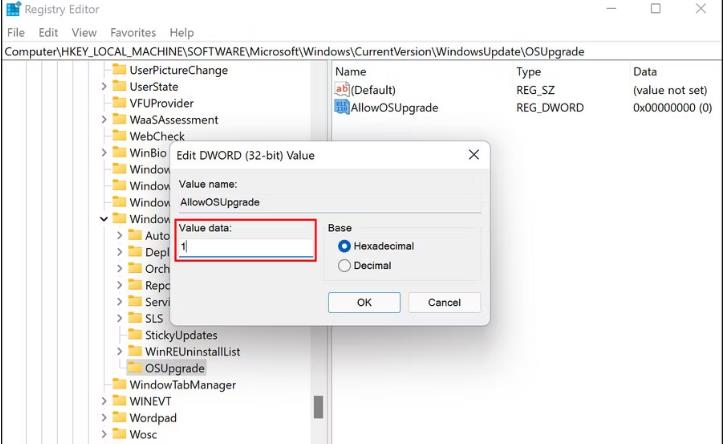Screen dimensions: 724x444
Task: Select the WinBio folder icon
Action: (x=119, y=152)
